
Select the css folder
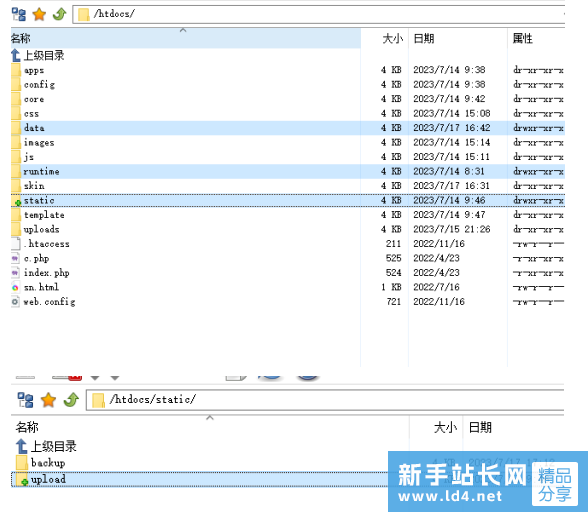point(288,114)
